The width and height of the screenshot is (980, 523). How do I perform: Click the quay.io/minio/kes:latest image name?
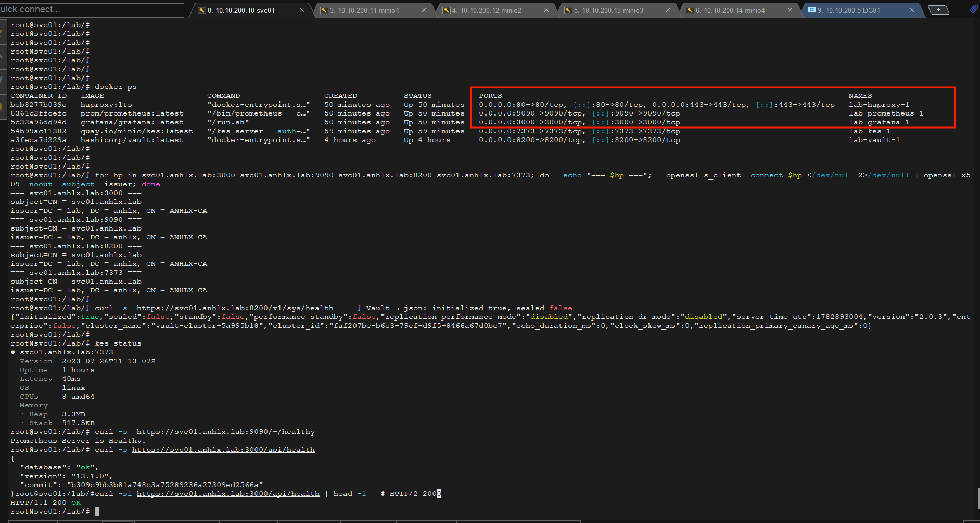(137, 131)
